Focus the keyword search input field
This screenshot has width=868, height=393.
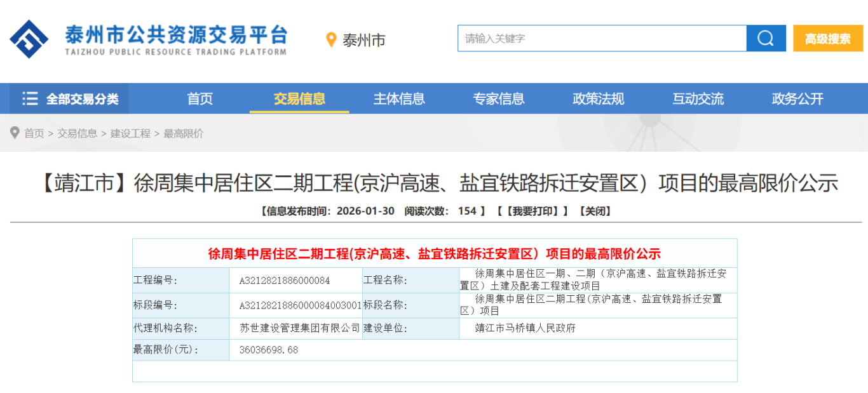pos(601,39)
